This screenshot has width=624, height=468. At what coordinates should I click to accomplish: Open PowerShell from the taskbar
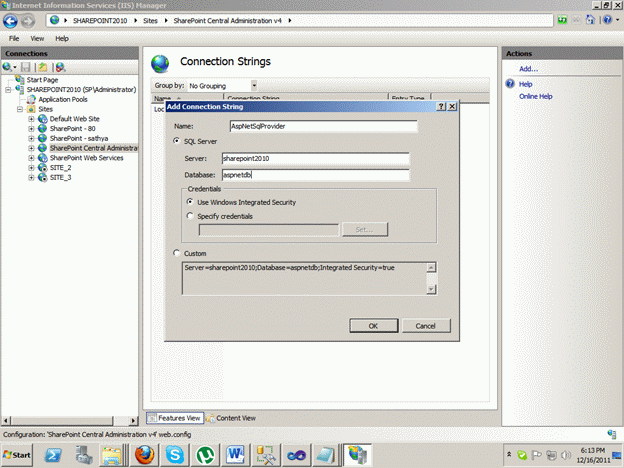(x=53, y=455)
